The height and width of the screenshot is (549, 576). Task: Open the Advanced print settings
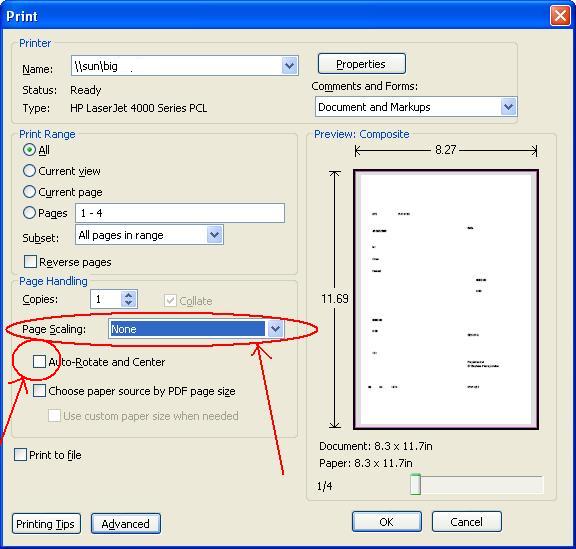(126, 524)
